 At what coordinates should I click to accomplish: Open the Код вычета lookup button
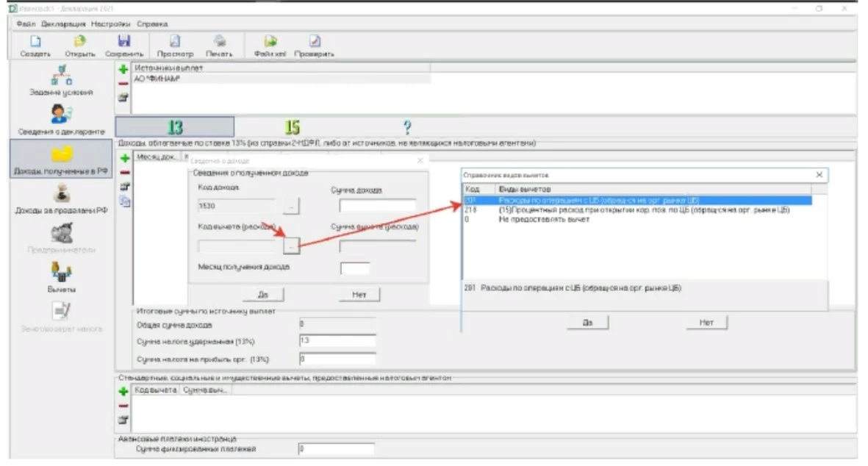pos(291,246)
